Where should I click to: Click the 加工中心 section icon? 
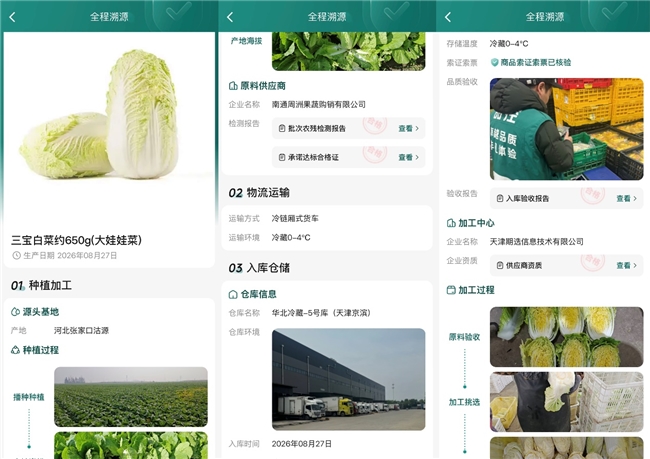pos(451,223)
